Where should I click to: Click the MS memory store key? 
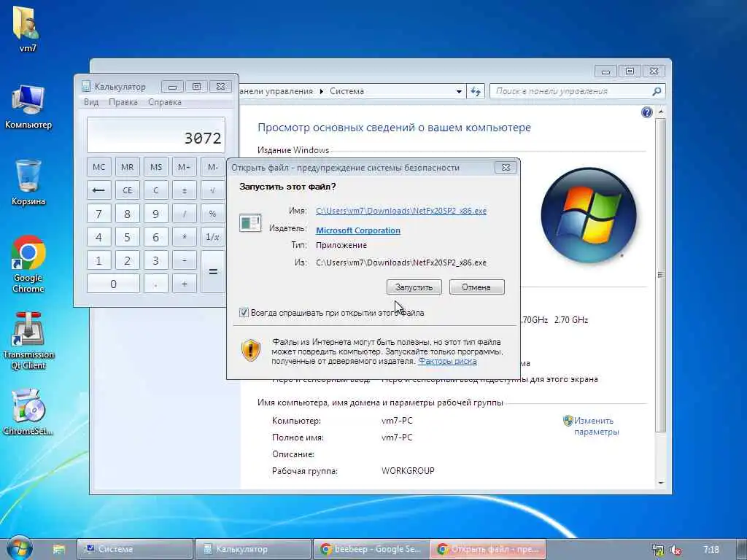point(156,167)
